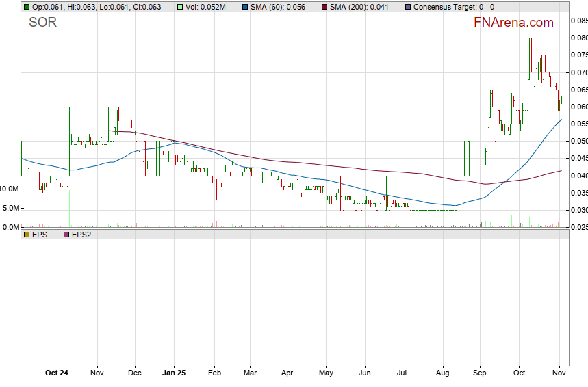
Task: Click the light green Vol legend square
Action: (180, 7)
